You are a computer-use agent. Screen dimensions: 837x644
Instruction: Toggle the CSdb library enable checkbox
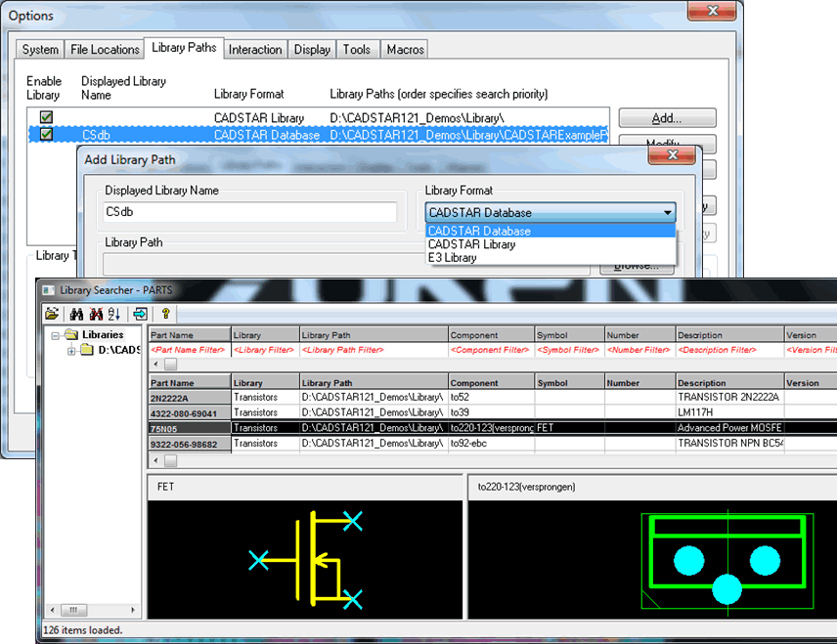[46, 134]
